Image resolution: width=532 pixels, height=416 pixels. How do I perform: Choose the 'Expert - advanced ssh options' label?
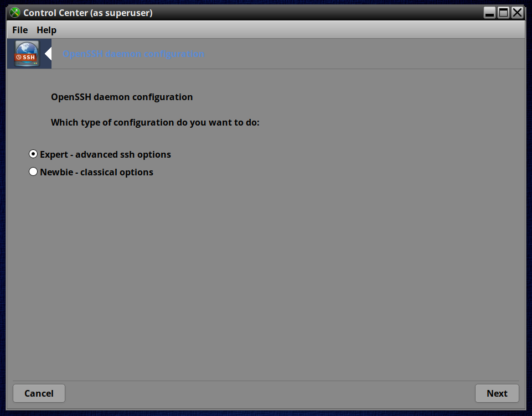[106, 154]
